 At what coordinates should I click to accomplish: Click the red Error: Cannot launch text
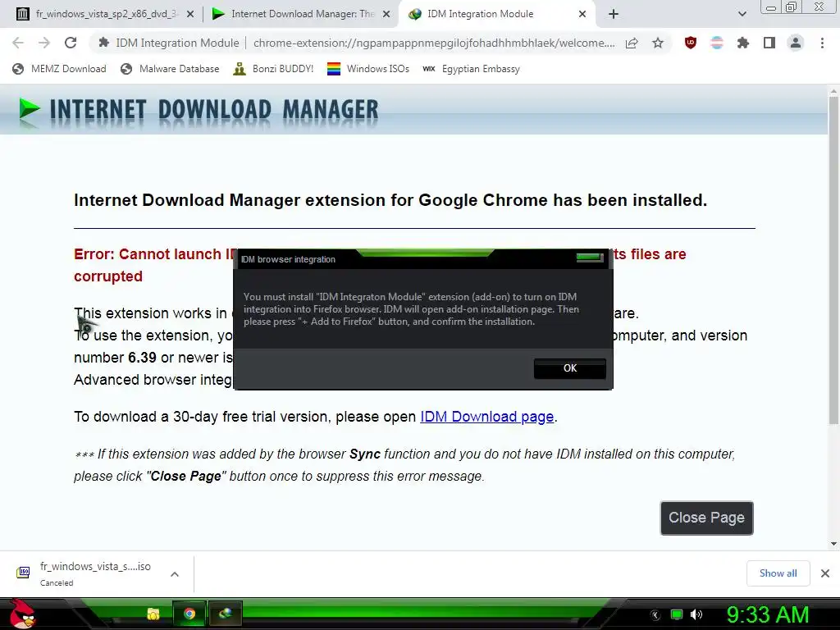[x=154, y=254]
